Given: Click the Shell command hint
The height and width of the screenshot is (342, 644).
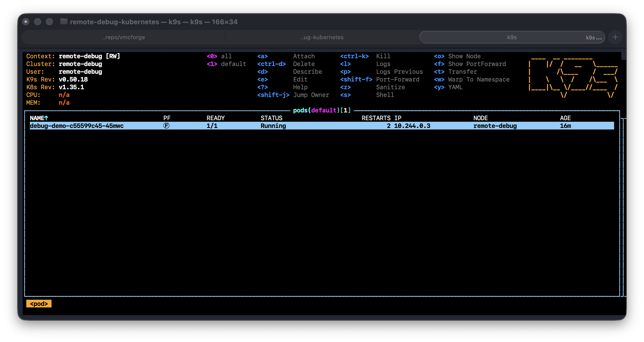Looking at the screenshot, I should click(x=385, y=95).
